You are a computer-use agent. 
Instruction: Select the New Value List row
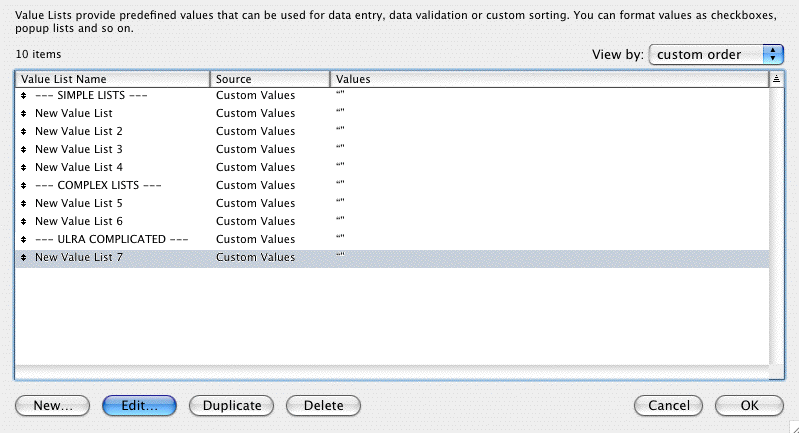[x=392, y=113]
